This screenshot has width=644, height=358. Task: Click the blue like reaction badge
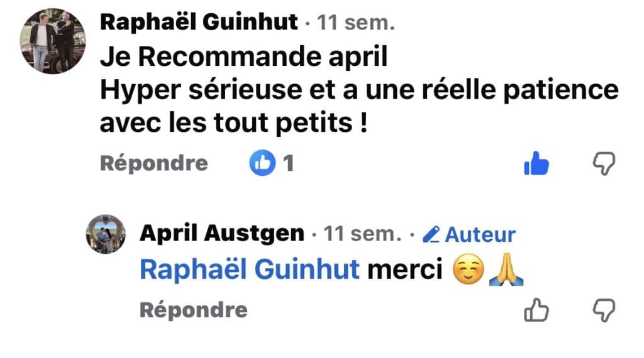(x=260, y=164)
